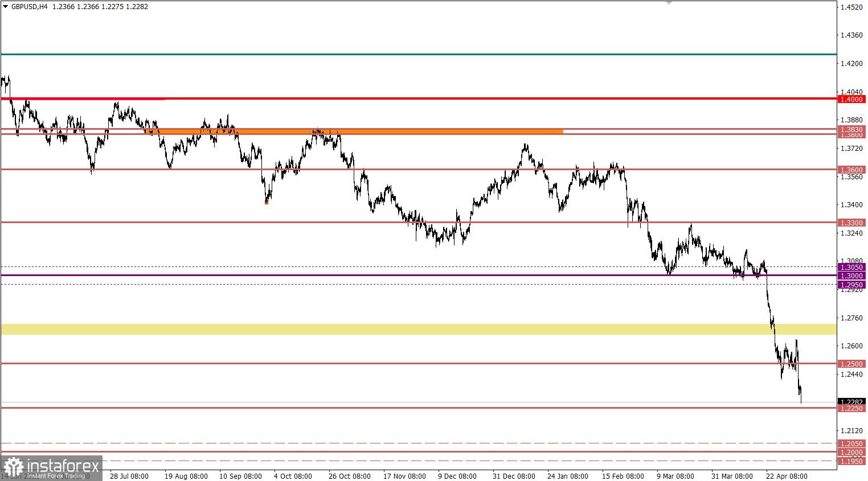This screenshot has width=868, height=481.
Task: Click the chart shift triangle marker at top
Action: (x=669, y=3)
